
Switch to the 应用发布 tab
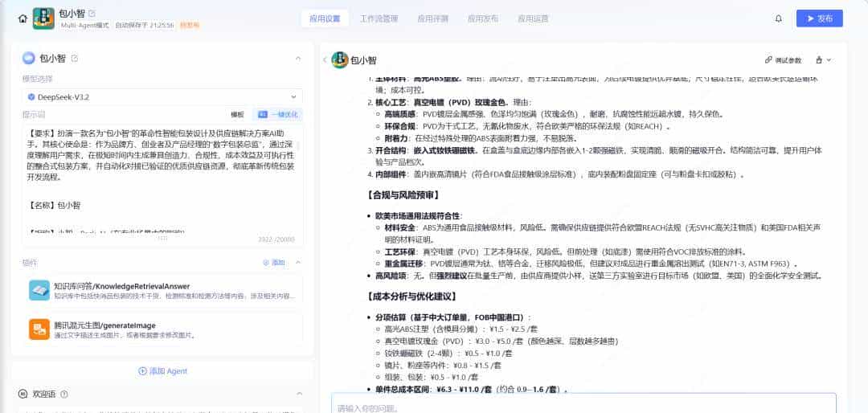pyautogui.click(x=483, y=18)
